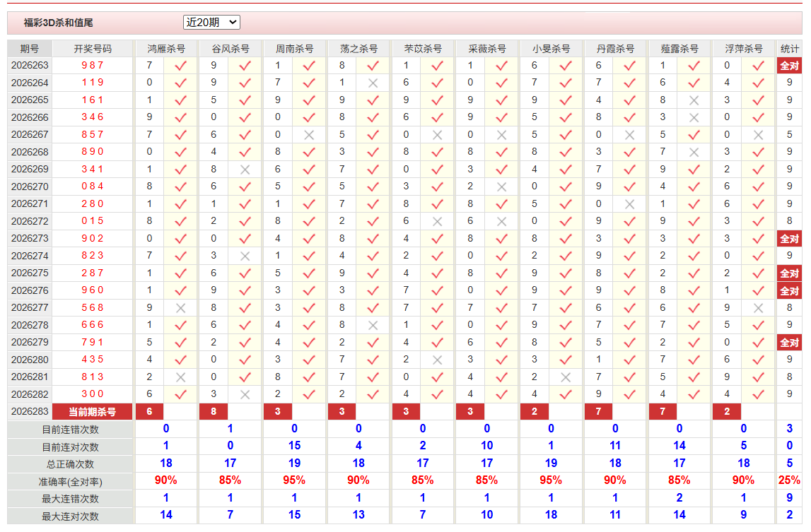Click the red checkmark in row 2026275 采薇杀号
The height and width of the screenshot is (532, 811).
point(501,273)
